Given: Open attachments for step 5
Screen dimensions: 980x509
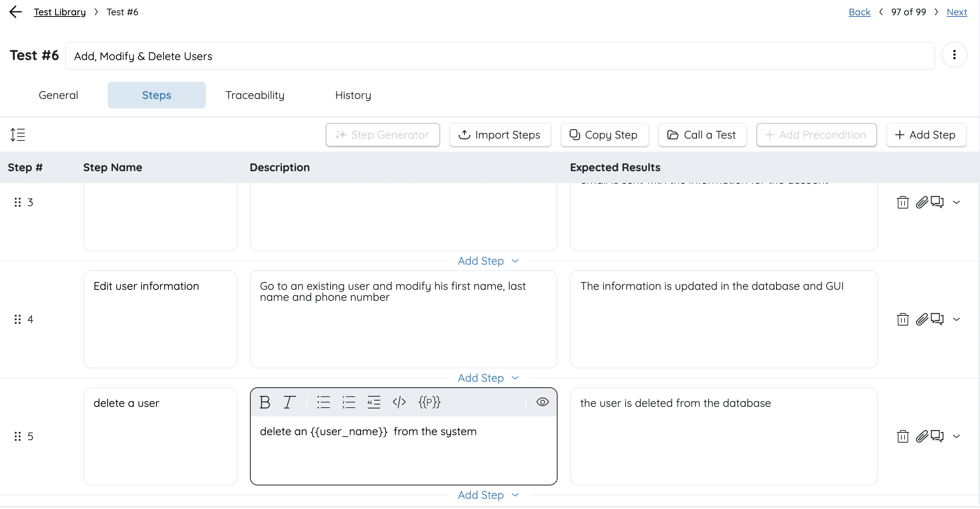Looking at the screenshot, I should pos(921,436).
